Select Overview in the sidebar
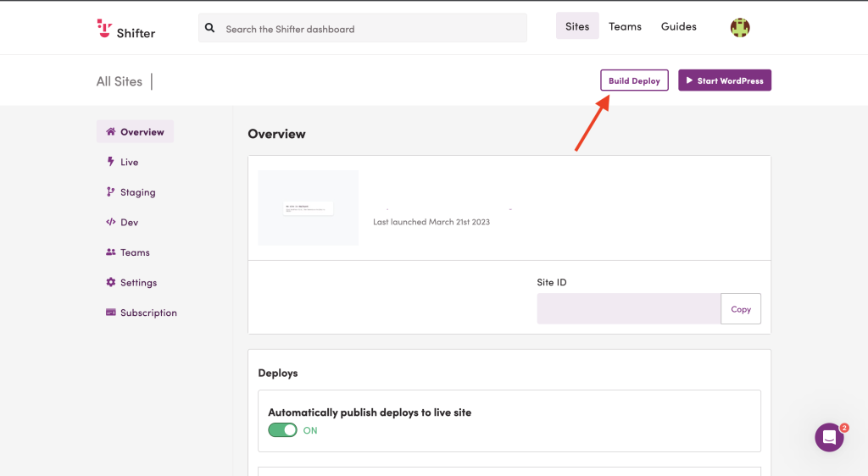The image size is (868, 476). (135, 131)
